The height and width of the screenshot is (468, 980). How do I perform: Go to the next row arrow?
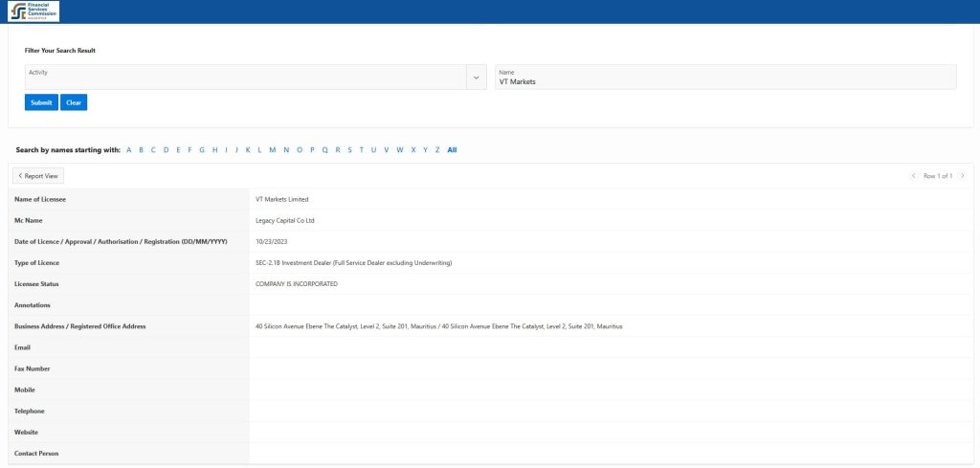962,176
